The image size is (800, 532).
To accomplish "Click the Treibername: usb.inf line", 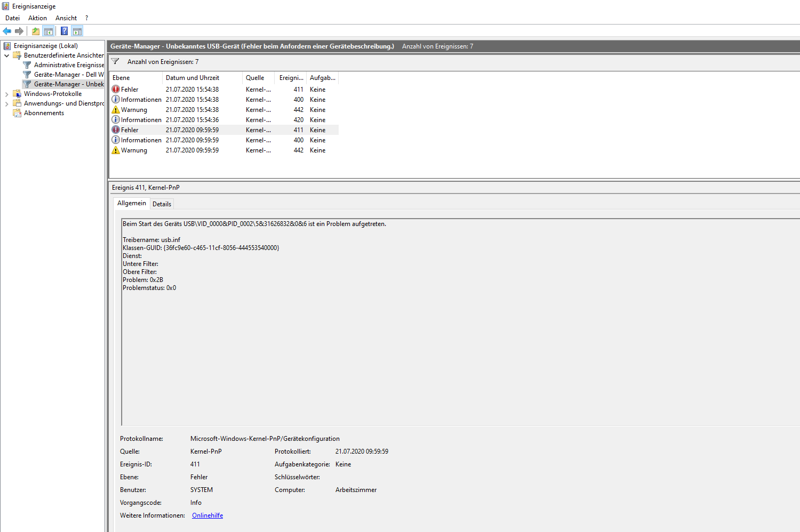I will 151,240.
